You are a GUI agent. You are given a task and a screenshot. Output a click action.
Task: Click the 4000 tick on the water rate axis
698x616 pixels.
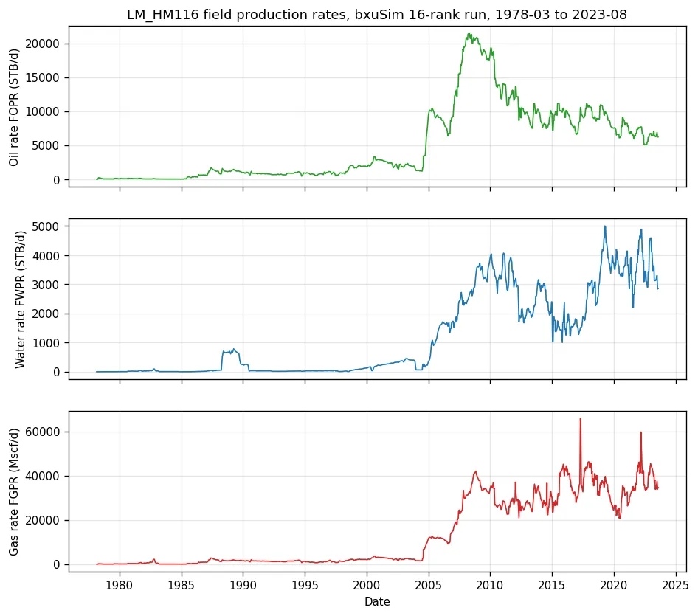point(46,256)
